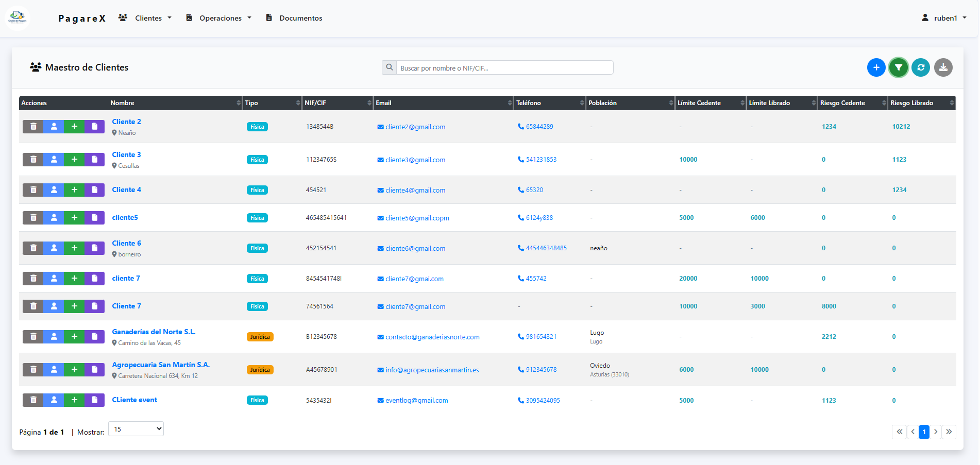
Task: Click the teal refresh table button
Action: [x=921, y=67]
